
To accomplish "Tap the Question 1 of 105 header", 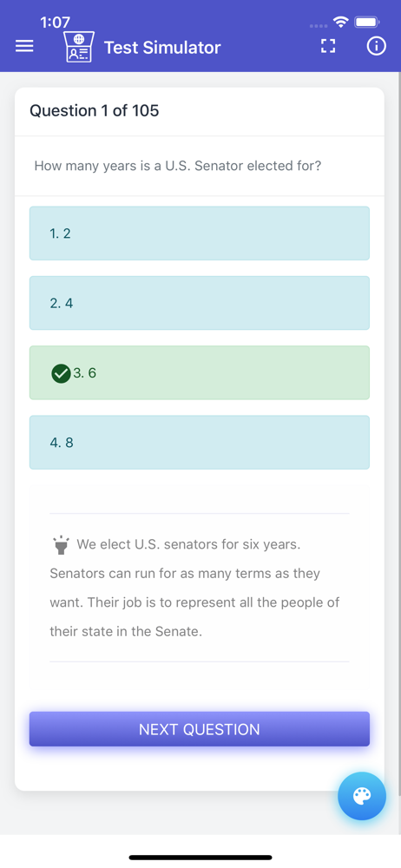I will pyautogui.click(x=94, y=111).
